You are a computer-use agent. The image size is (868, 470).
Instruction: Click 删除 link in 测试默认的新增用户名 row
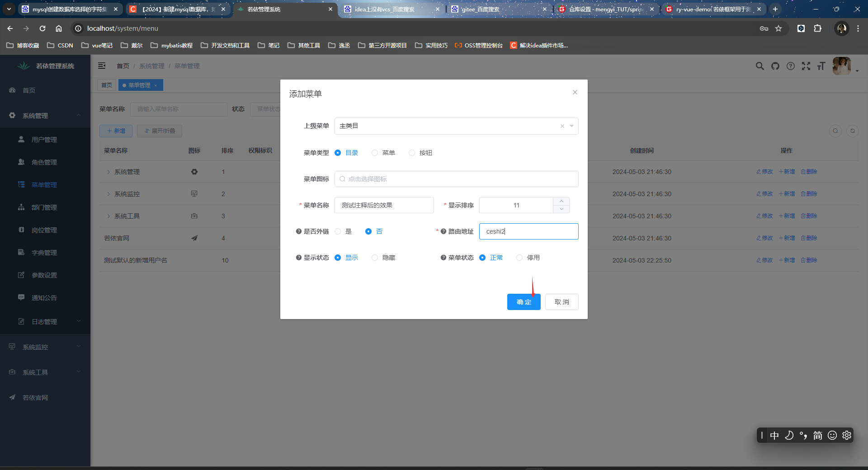(x=809, y=260)
